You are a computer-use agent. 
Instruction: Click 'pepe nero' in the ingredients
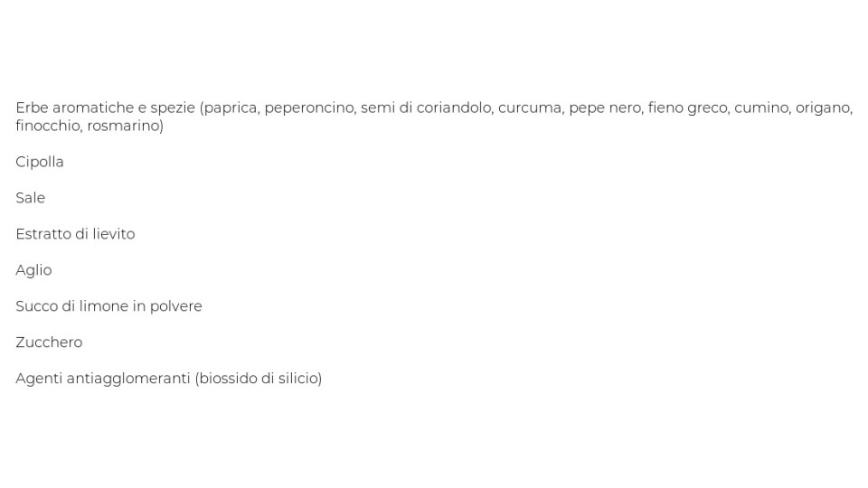pos(605,108)
